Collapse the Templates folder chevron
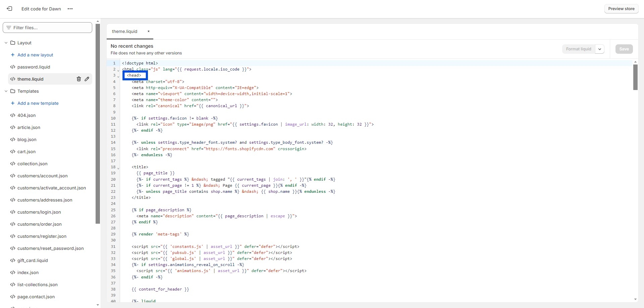The height and width of the screenshot is (308, 644). coord(6,91)
